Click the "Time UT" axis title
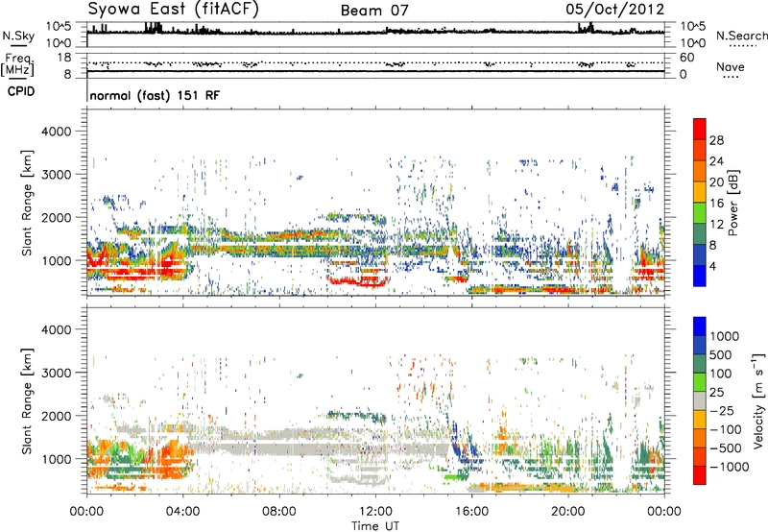Viewport: 768px width, 532px height. [x=375, y=526]
